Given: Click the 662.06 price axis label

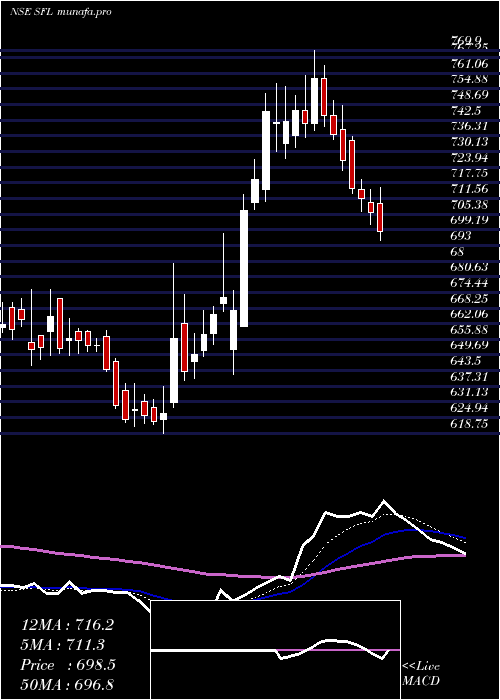Looking at the screenshot, I should click(469, 314).
